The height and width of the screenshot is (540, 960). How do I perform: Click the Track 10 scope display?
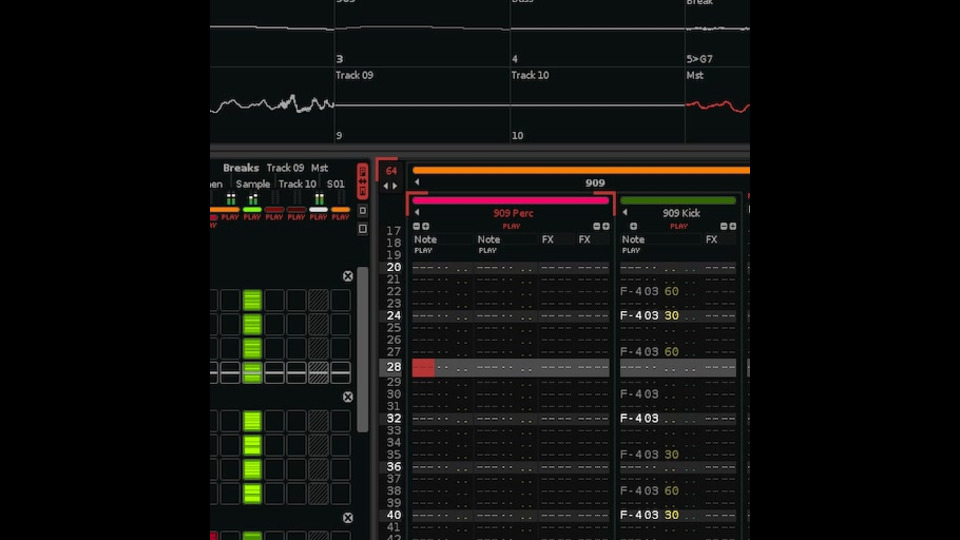point(598,105)
